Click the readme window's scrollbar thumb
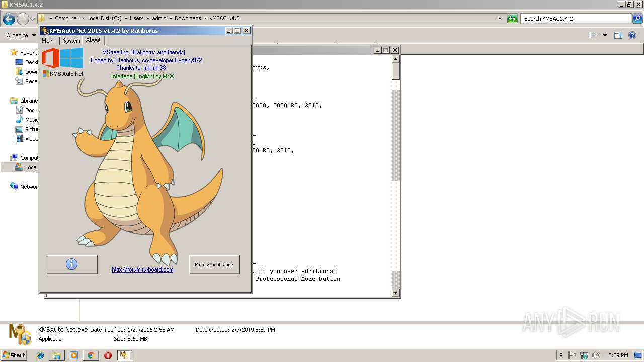The width and height of the screenshot is (644, 362). [395, 71]
